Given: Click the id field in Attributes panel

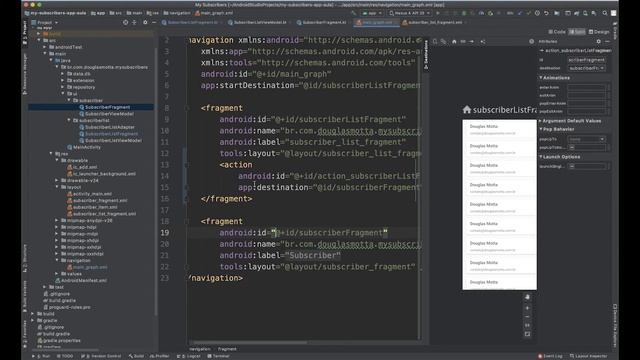Looking at the screenshot, I should point(586,60).
